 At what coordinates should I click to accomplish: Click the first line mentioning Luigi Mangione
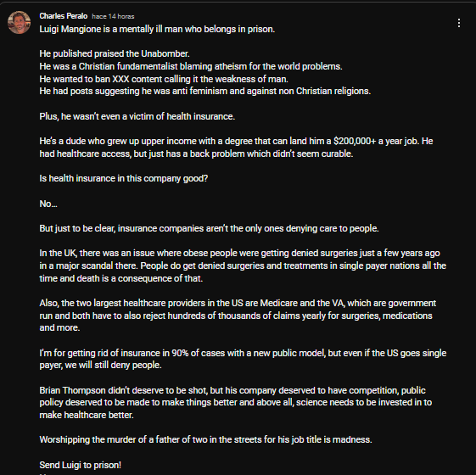pyautogui.click(x=157, y=29)
